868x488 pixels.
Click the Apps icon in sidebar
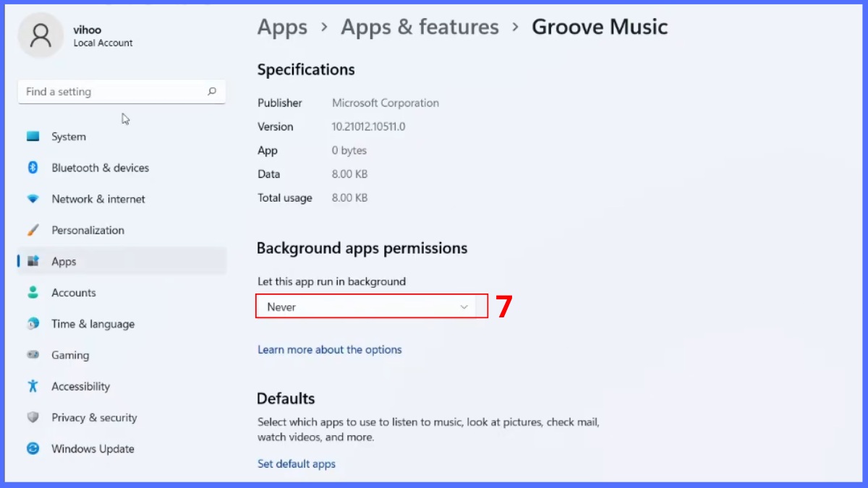[33, 262]
